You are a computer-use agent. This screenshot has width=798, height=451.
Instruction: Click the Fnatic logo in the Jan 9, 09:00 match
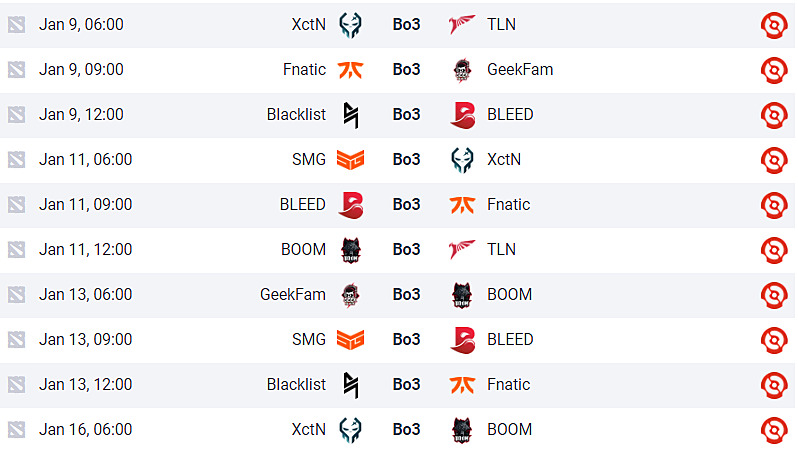click(x=350, y=69)
